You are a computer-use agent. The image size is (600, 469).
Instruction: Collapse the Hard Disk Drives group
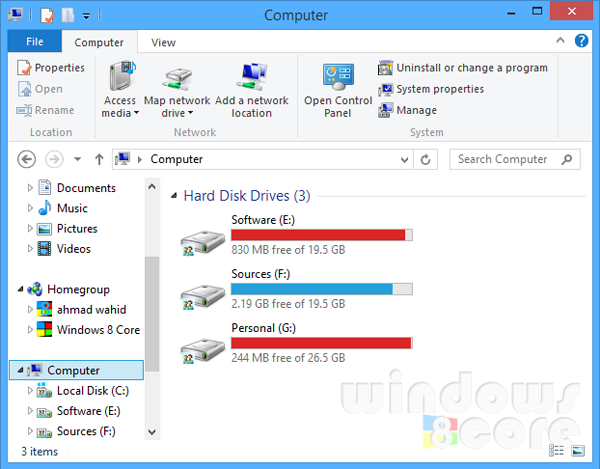(x=175, y=197)
